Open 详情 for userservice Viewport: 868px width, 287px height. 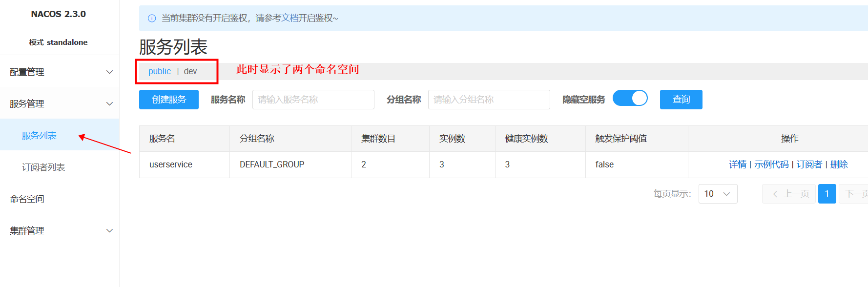(737, 164)
